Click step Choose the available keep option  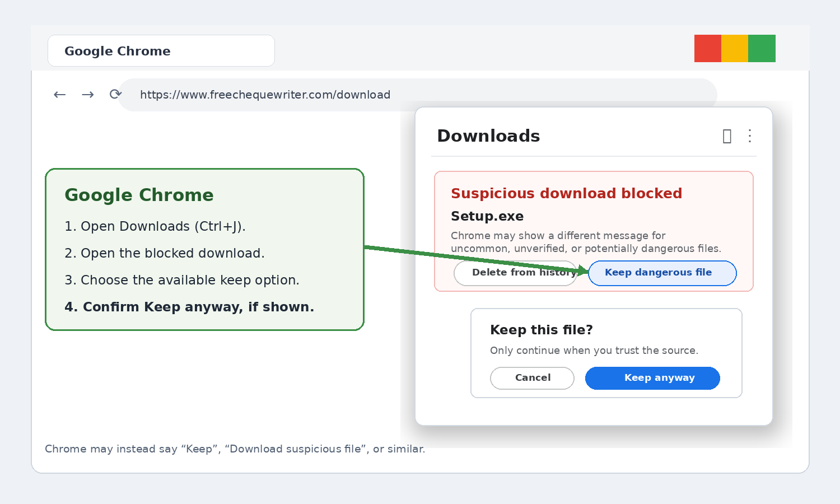pos(182,280)
